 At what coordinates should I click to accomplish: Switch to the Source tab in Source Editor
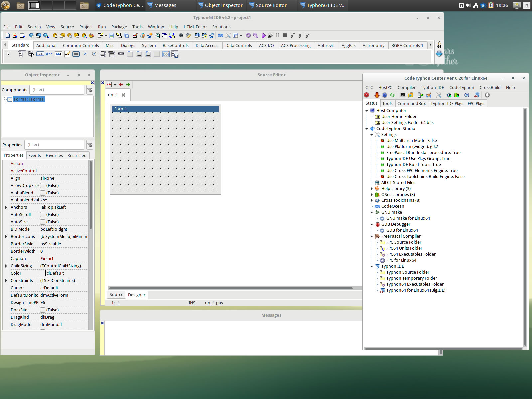[x=116, y=295]
